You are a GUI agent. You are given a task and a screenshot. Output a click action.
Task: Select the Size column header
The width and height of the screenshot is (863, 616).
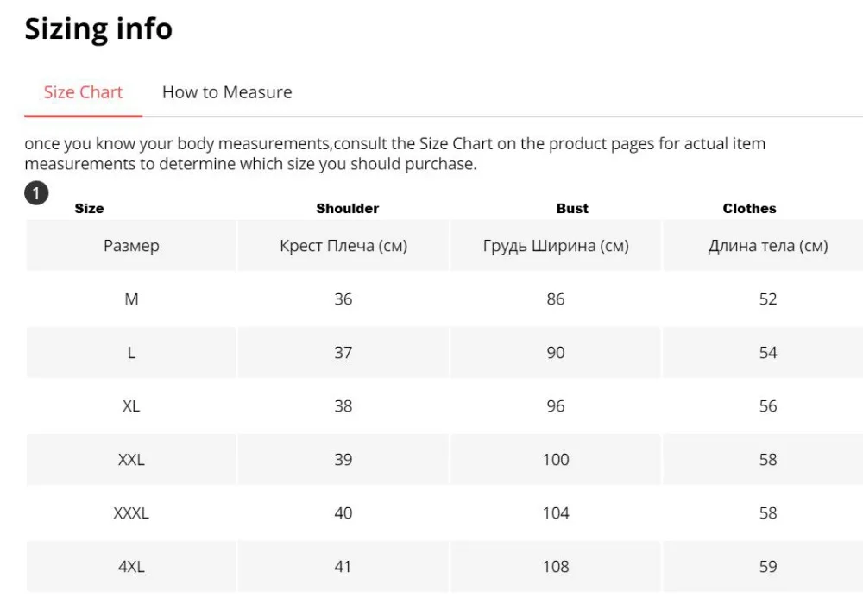pyautogui.click(x=89, y=209)
